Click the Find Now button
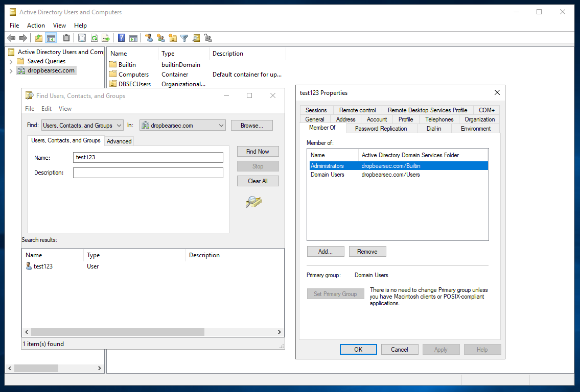 pyautogui.click(x=258, y=152)
